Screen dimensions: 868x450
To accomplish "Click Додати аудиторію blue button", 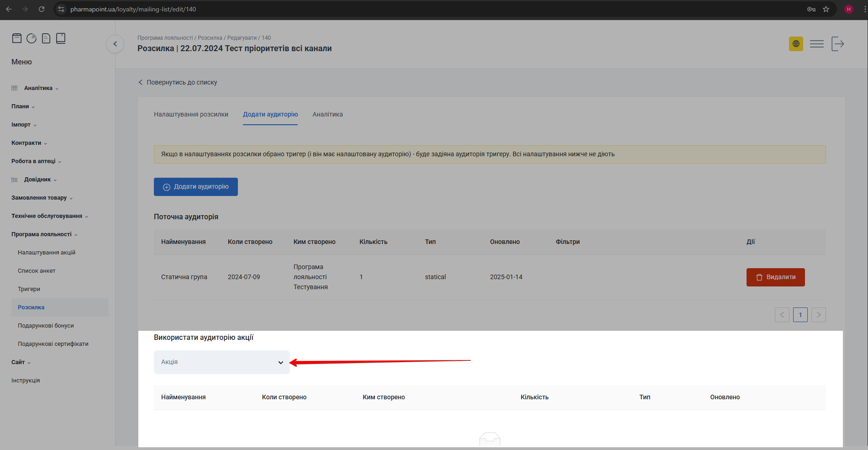I will click(196, 187).
